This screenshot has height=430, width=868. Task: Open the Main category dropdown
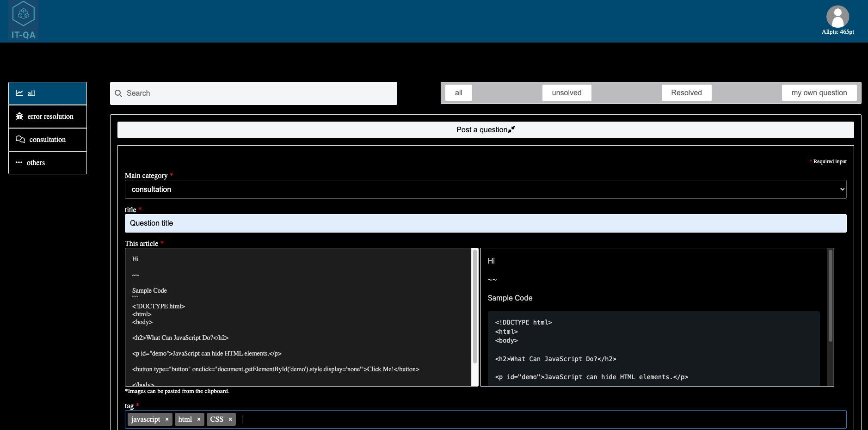coord(485,190)
